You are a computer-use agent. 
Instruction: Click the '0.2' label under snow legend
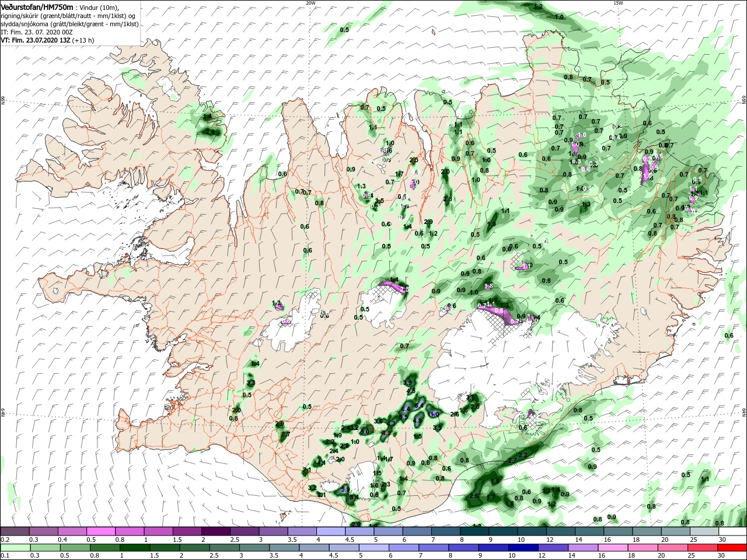pos(5,540)
